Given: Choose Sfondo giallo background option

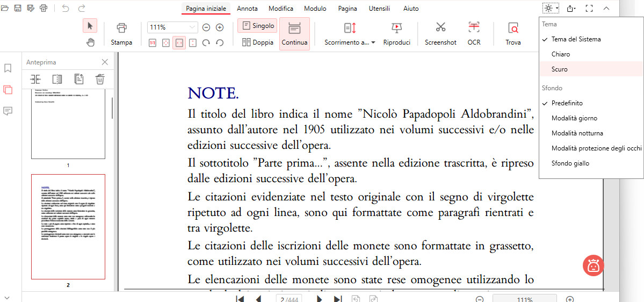Looking at the screenshot, I should (x=570, y=163).
